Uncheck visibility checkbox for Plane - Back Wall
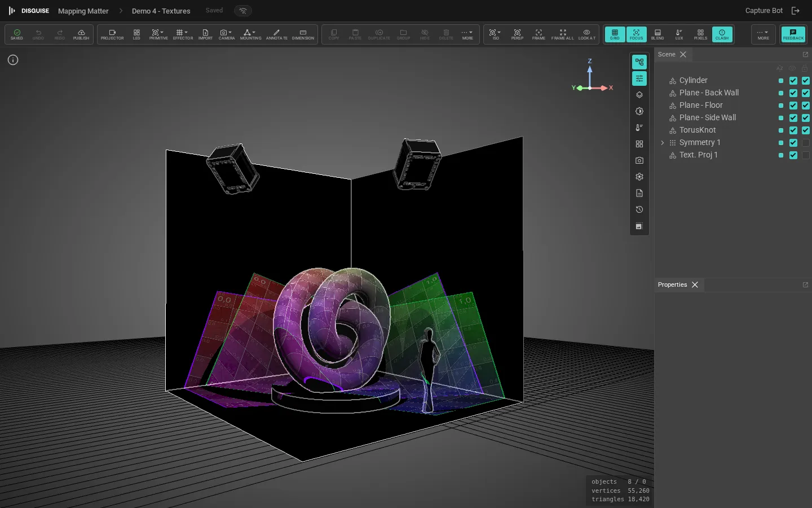 click(x=793, y=93)
